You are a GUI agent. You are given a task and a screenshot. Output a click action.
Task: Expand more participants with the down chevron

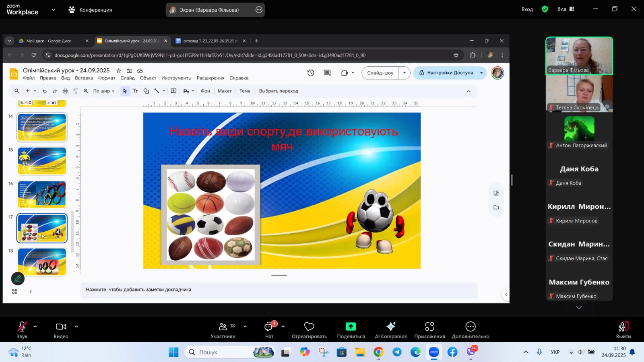579,308
